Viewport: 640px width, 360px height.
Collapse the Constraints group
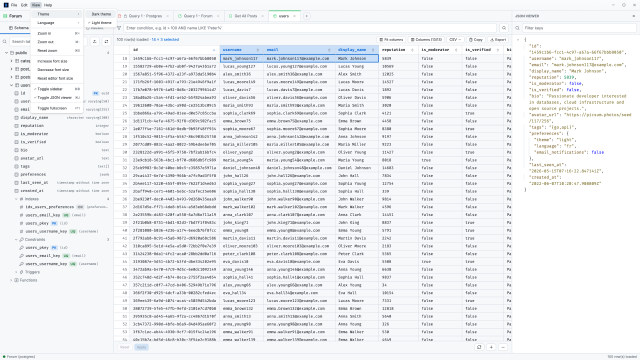16,240
